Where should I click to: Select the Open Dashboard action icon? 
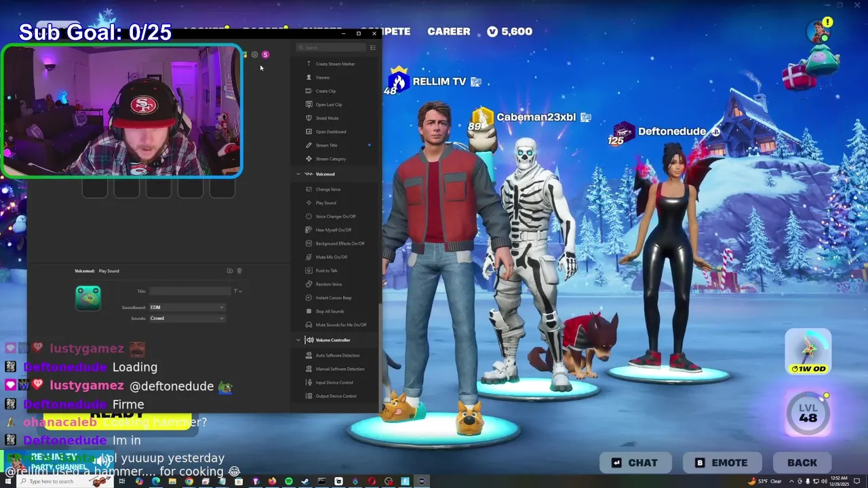point(309,131)
